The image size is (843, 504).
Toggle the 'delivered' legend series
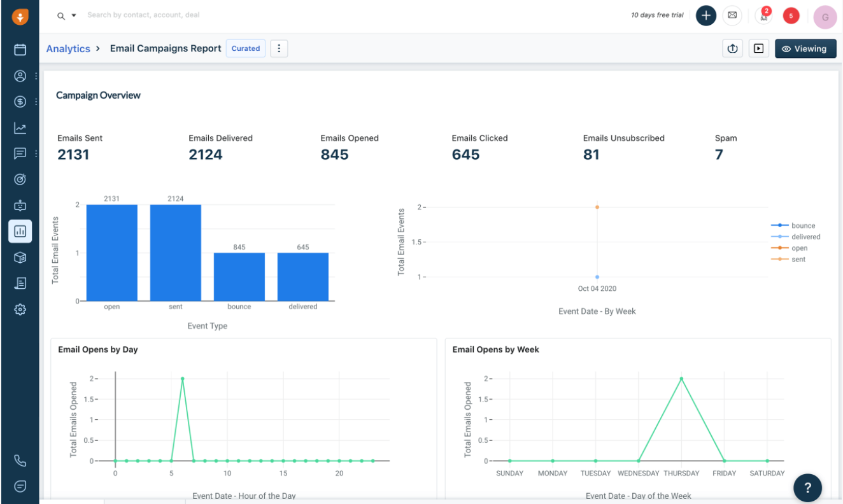click(805, 237)
